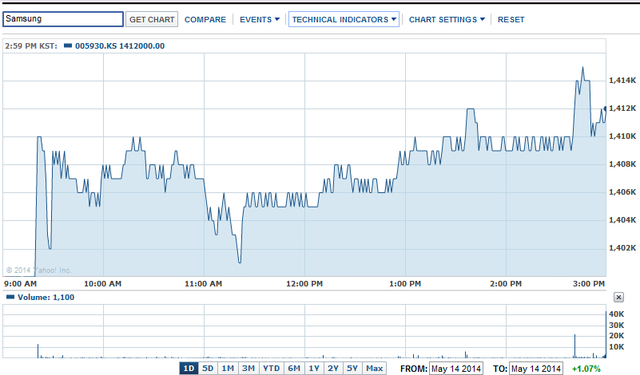Click the TO date field
Viewport: 640px width, 375px height.
coord(536,368)
